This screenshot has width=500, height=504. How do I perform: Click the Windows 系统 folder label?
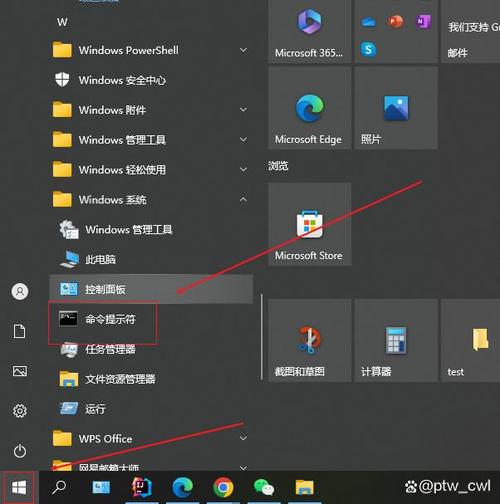[x=112, y=200]
